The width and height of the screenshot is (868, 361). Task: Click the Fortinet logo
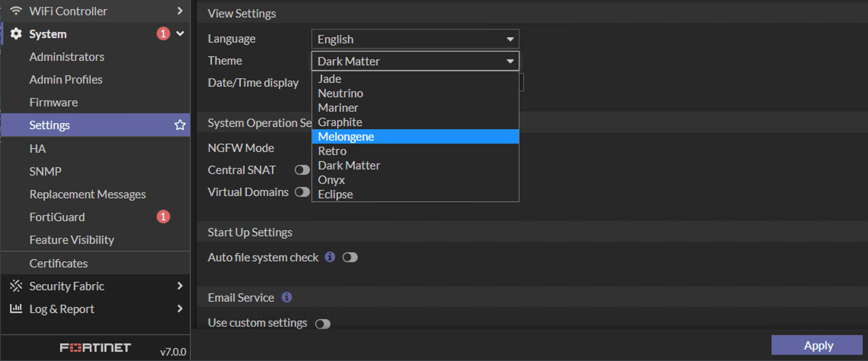click(x=95, y=347)
